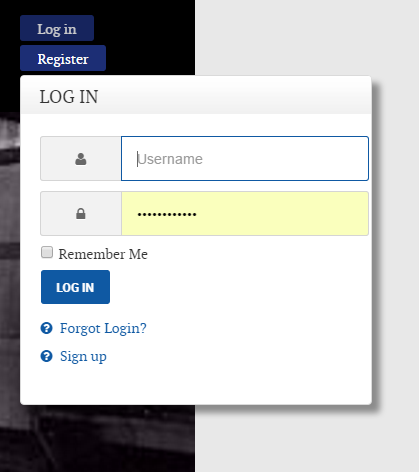Click the masked password dots
This screenshot has width=419, height=472.
pos(167,214)
